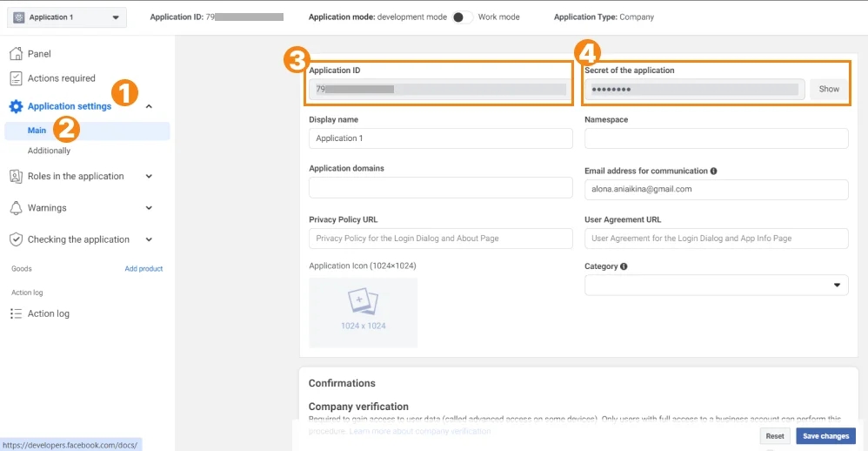Image resolution: width=868 pixels, height=451 pixels.
Task: Click the Application ID field
Action: point(441,89)
